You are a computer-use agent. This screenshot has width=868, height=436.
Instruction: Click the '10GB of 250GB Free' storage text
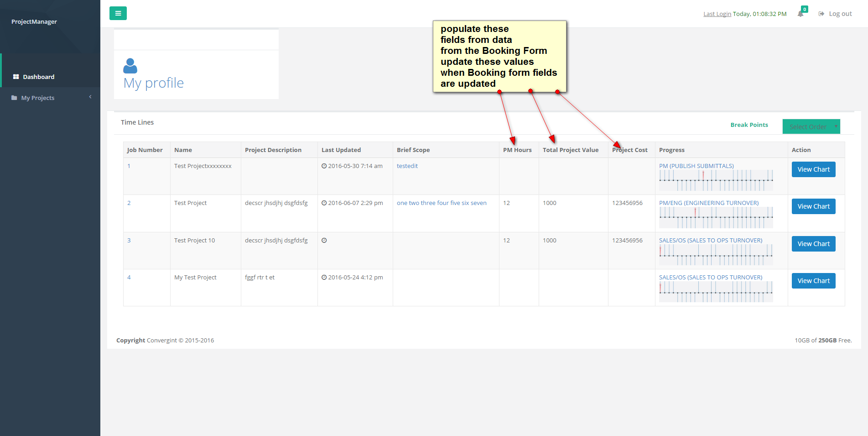(x=823, y=340)
